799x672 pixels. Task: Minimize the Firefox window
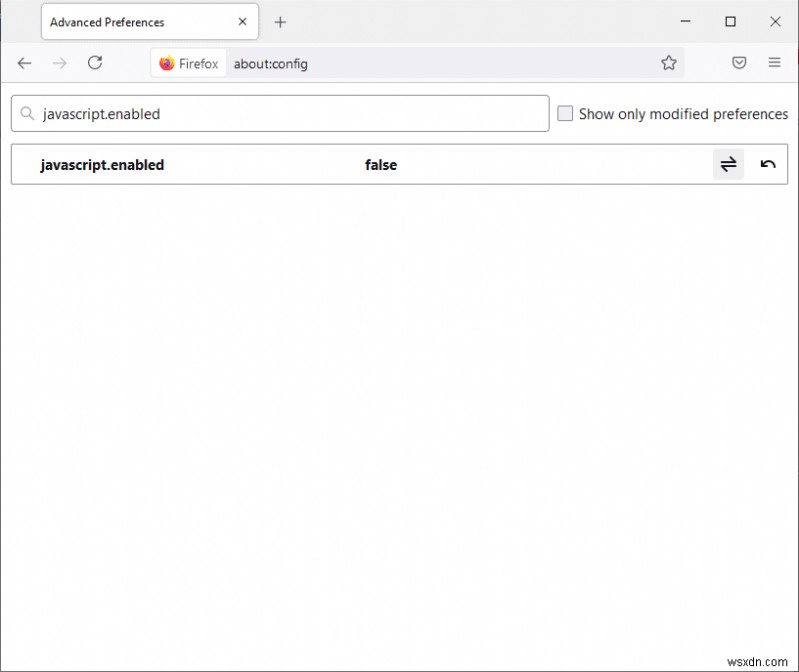[685, 21]
